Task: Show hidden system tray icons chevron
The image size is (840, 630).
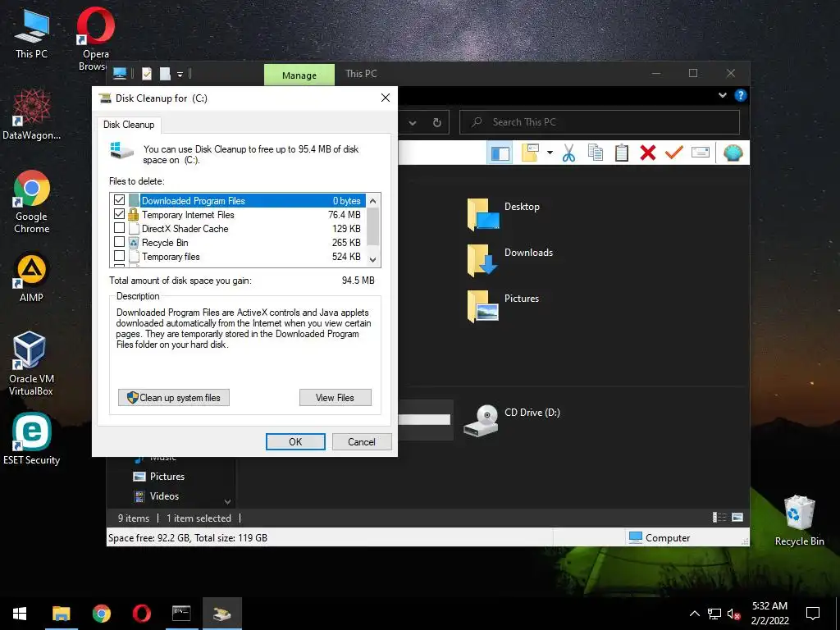Action: pos(694,614)
